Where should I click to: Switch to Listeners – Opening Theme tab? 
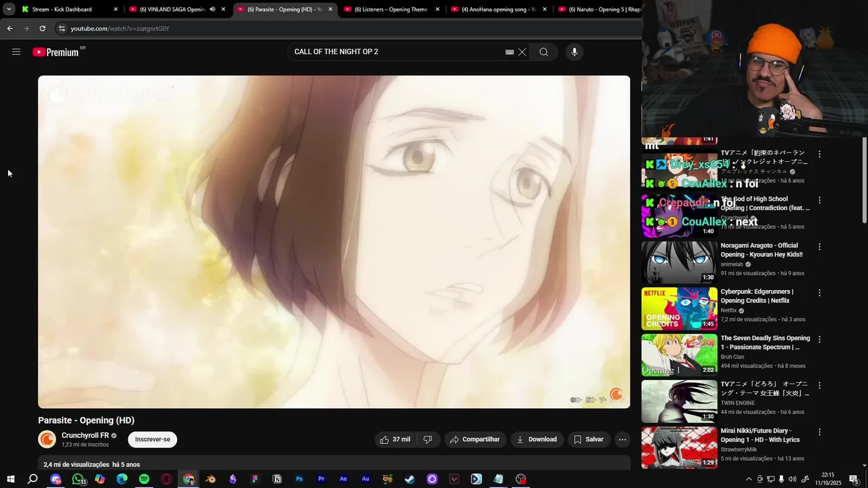coord(391,9)
